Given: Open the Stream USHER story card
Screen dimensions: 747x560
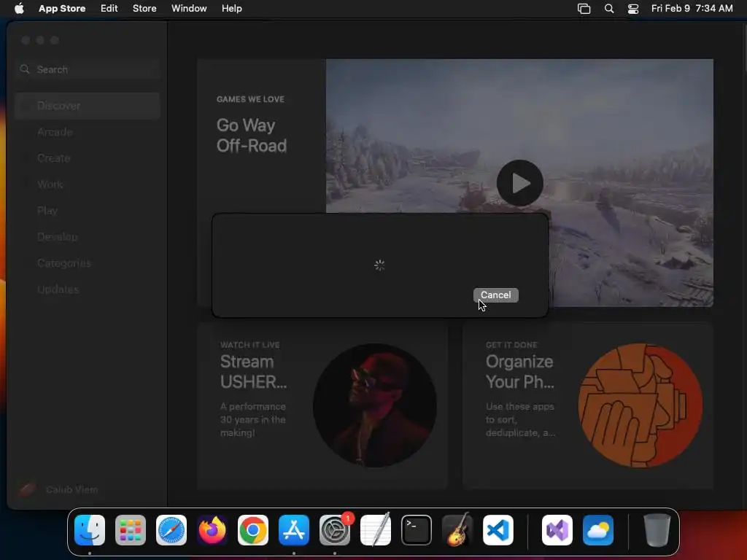Looking at the screenshot, I should pyautogui.click(x=322, y=405).
